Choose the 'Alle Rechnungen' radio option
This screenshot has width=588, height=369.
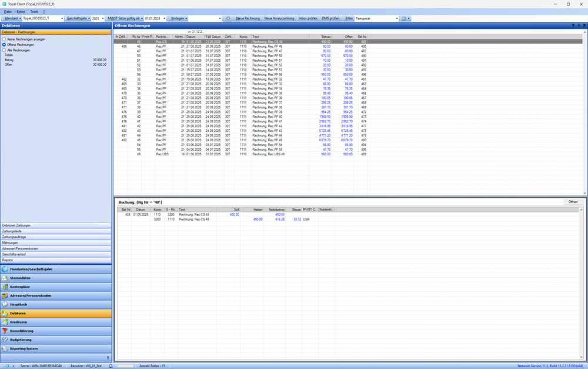click(x=4, y=50)
